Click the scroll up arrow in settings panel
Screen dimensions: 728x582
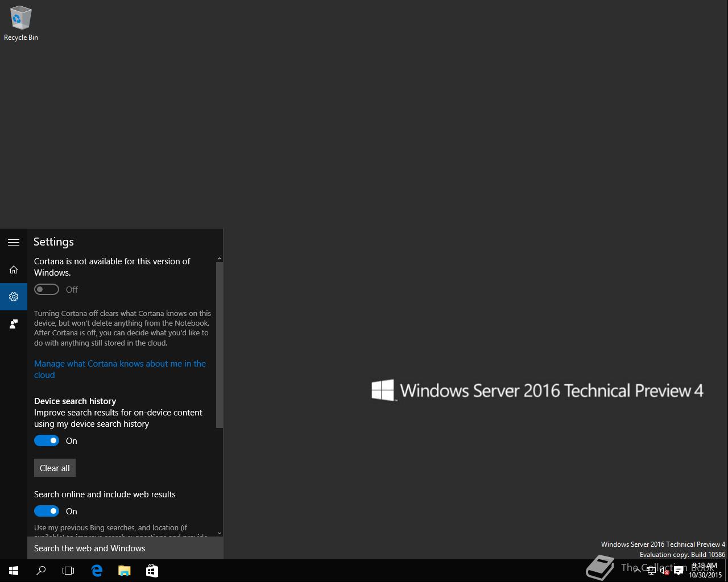(x=220, y=259)
